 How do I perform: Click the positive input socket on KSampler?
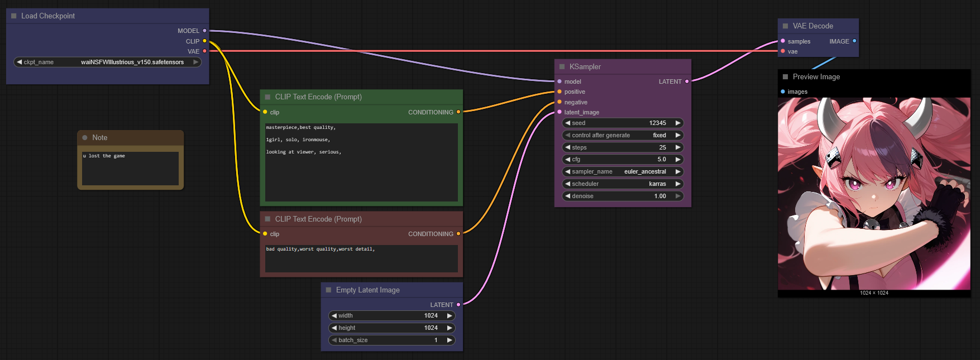(x=560, y=92)
